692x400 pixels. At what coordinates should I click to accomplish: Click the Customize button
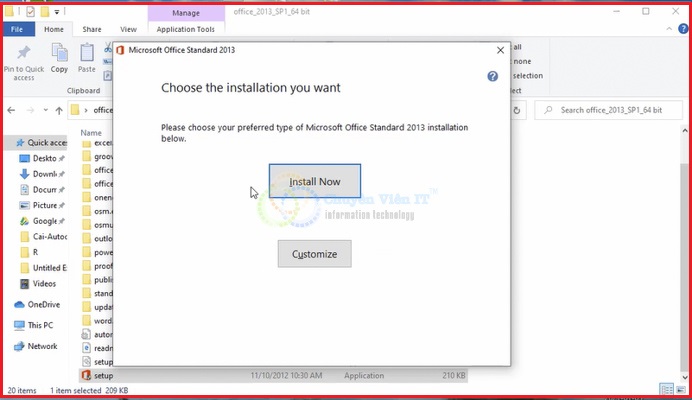pyautogui.click(x=314, y=254)
